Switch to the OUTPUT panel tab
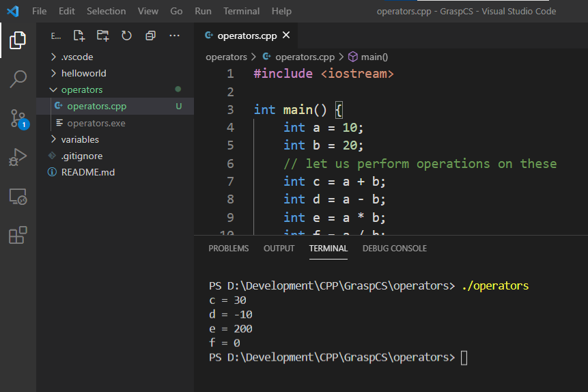The height and width of the screenshot is (392, 588). (279, 249)
